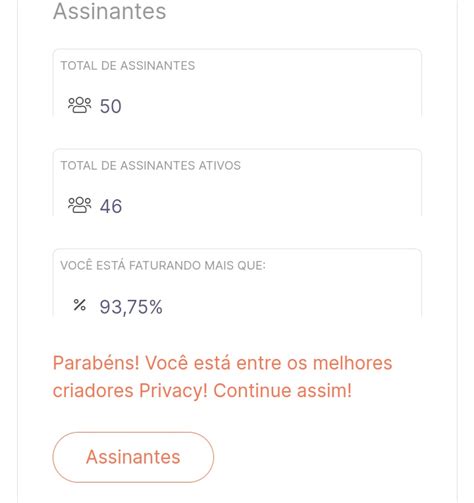Click the TOTAL DE ASSINANTES label
The height and width of the screenshot is (503, 474).
pyautogui.click(x=128, y=66)
